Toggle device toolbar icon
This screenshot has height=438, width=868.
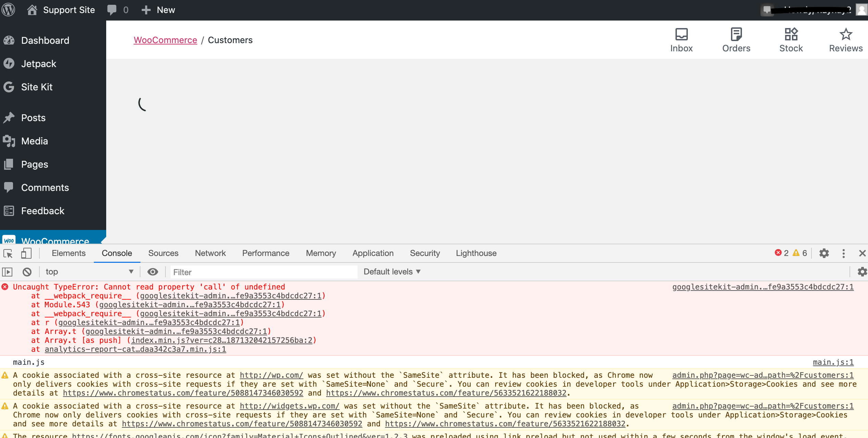tap(26, 253)
